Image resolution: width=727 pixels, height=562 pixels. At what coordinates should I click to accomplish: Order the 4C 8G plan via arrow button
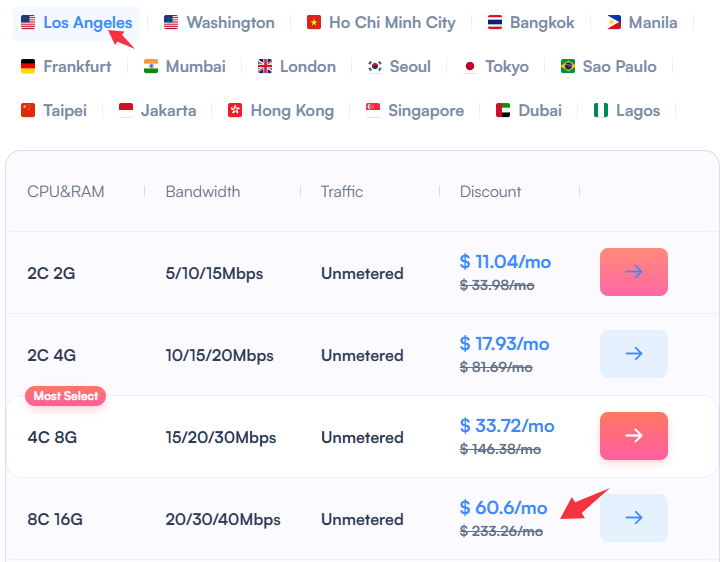point(634,436)
